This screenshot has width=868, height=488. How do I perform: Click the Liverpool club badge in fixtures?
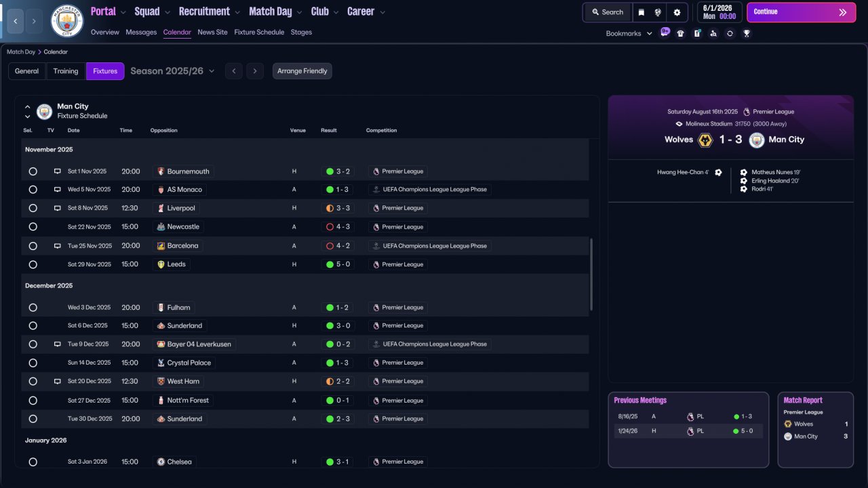161,208
